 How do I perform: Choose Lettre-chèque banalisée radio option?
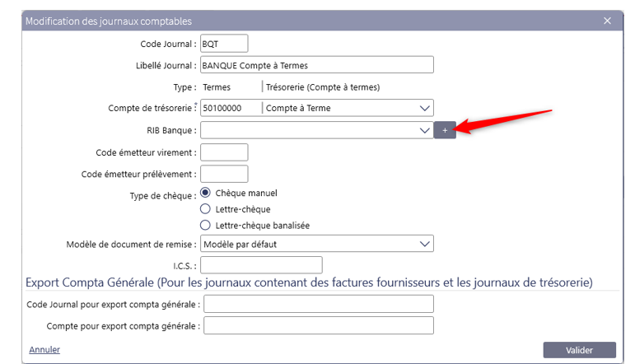[x=206, y=225]
